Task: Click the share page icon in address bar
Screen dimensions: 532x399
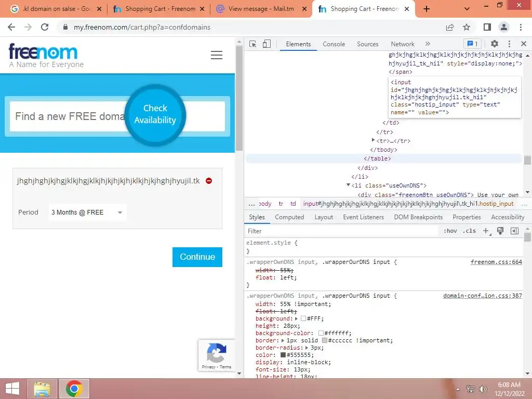Action: pos(450,27)
